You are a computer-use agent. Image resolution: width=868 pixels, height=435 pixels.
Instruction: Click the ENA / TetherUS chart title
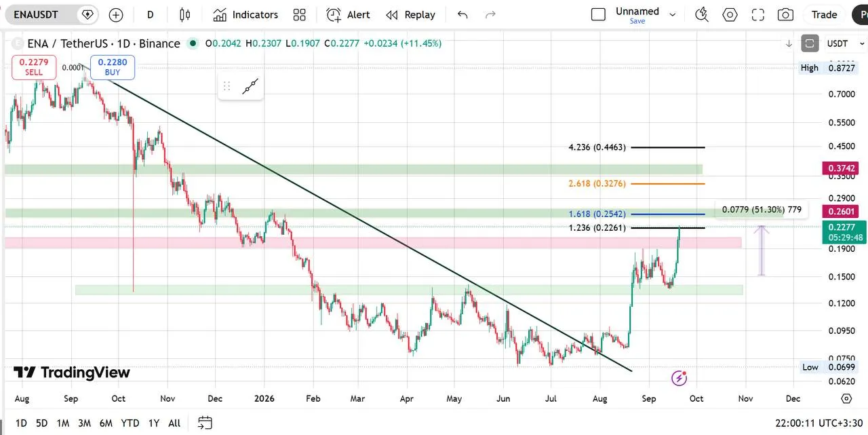[104, 43]
